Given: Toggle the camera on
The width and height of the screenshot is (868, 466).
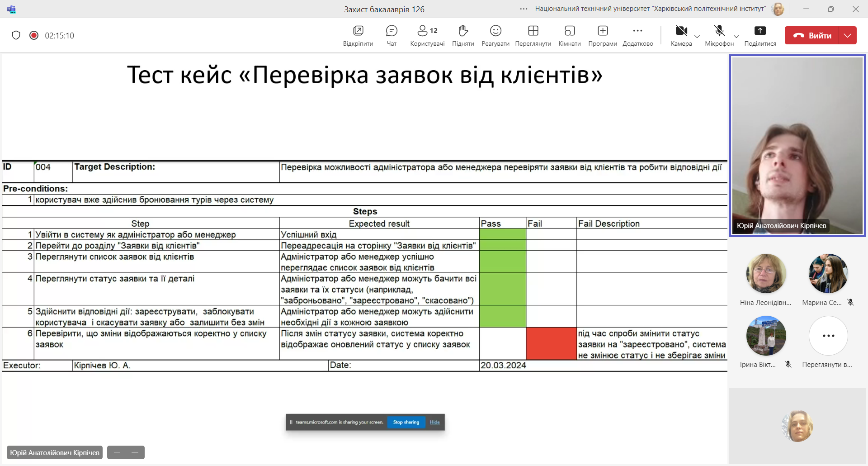Looking at the screenshot, I should point(681,32).
